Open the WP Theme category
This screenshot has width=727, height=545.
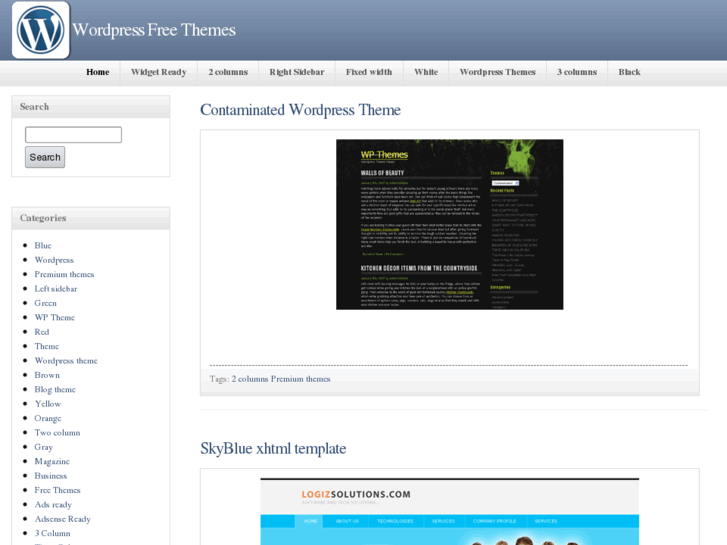click(x=55, y=317)
